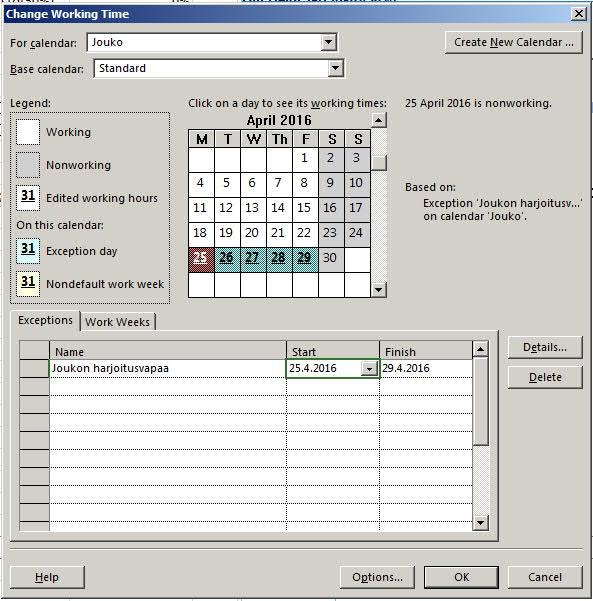Viewport: 593px width, 601px height.
Task: Click the Create New Calendar button
Action: (x=514, y=42)
